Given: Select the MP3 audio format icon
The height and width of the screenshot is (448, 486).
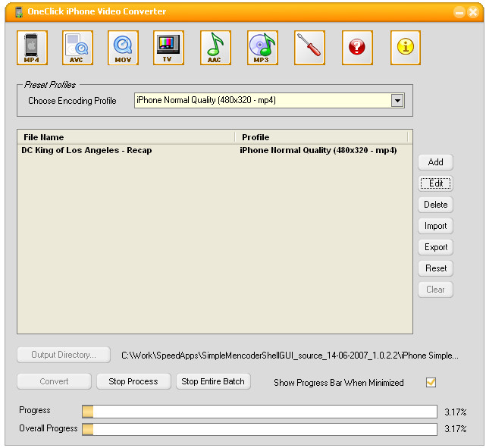Looking at the screenshot, I should tap(262, 48).
